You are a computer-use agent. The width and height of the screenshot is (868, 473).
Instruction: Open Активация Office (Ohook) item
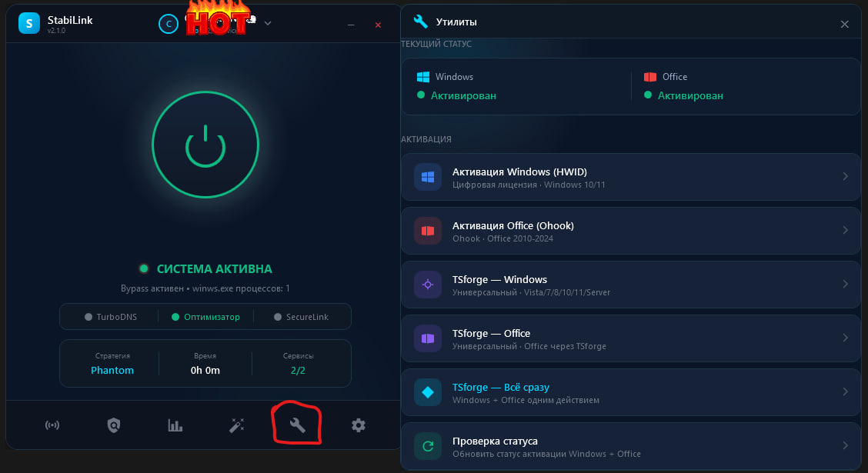(630, 231)
